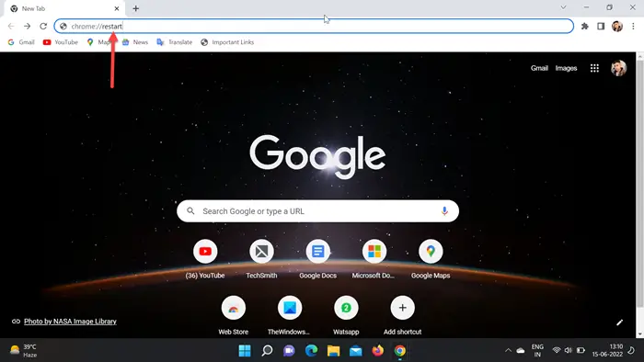The width and height of the screenshot is (644, 362).
Task: Click the Search Google or type a URL box
Action: (x=317, y=211)
